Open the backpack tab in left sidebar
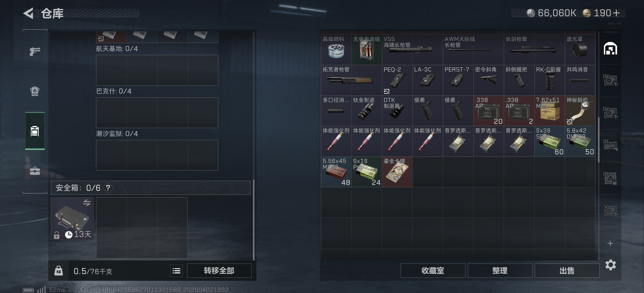The height and width of the screenshot is (293, 644). (x=35, y=91)
